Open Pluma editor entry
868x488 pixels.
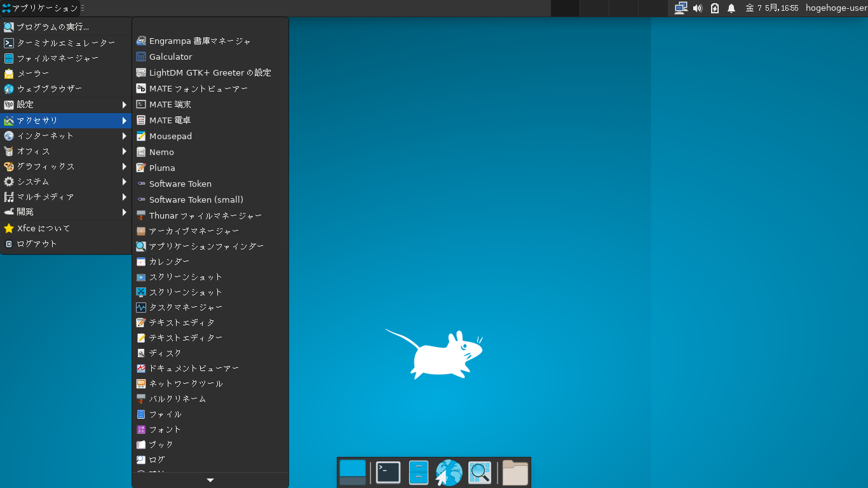pos(210,168)
